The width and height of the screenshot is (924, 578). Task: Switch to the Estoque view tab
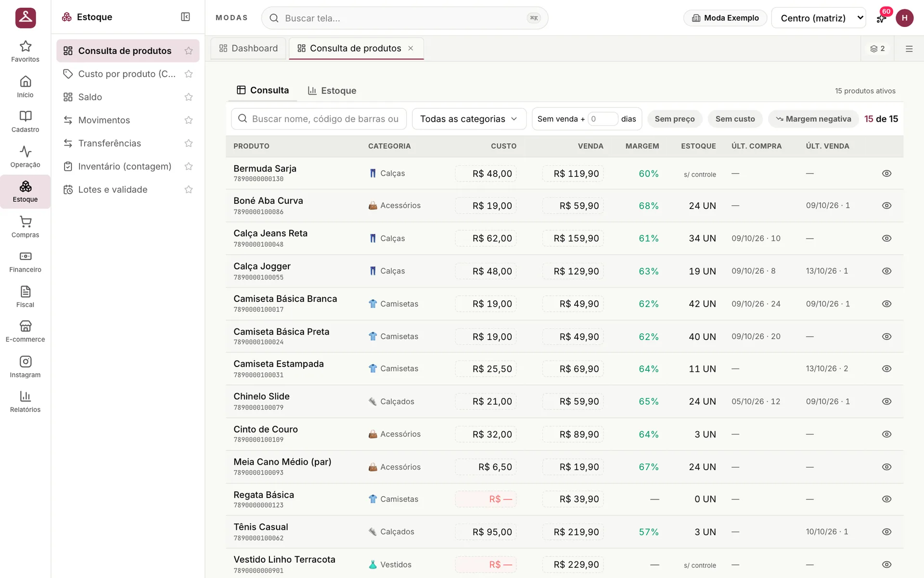332,91
